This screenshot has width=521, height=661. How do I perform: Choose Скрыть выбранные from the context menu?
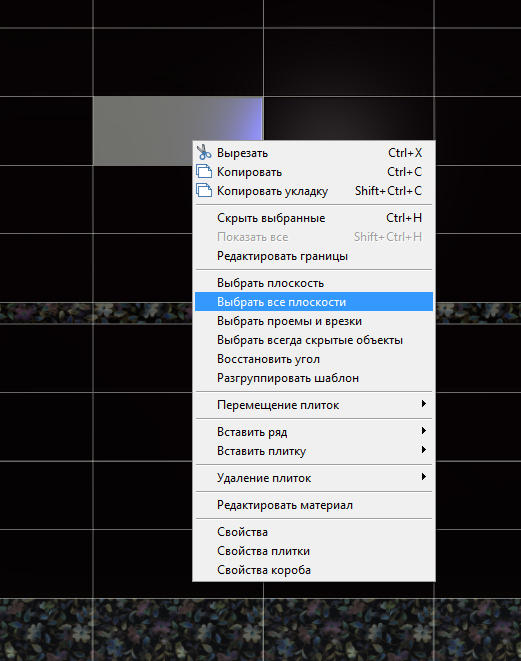pos(314,218)
